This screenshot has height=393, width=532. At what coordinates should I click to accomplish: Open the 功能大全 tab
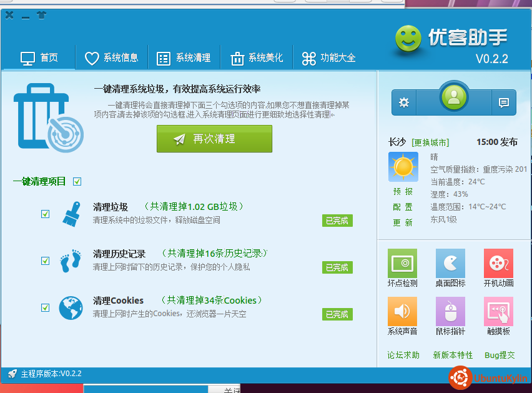pyautogui.click(x=328, y=58)
